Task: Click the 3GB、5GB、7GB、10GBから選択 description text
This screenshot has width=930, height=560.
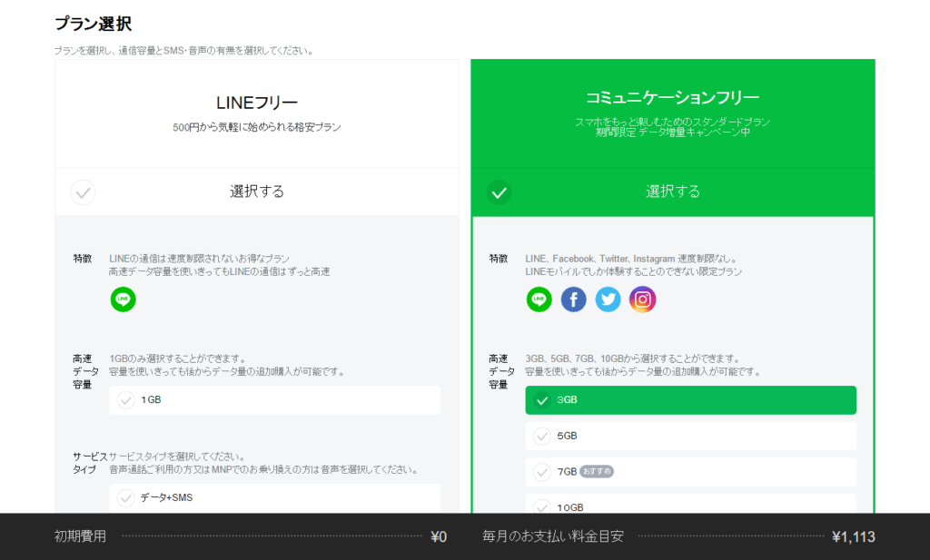Action: click(633, 359)
